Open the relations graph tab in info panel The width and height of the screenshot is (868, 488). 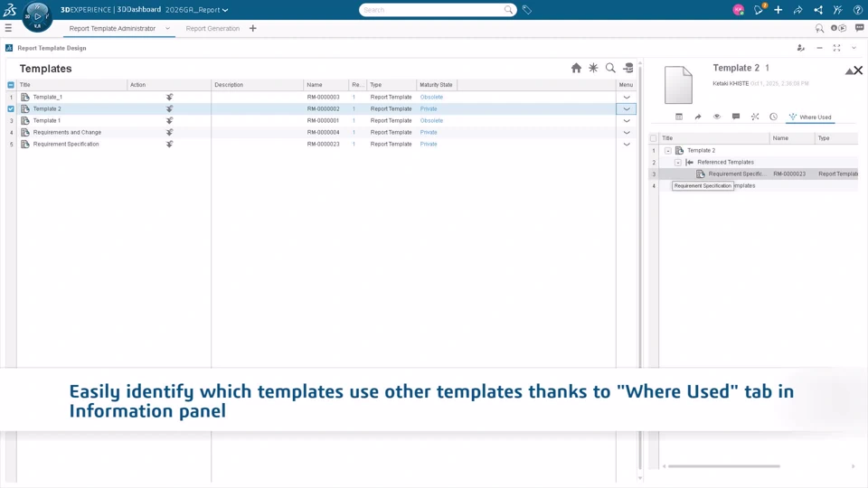754,117
